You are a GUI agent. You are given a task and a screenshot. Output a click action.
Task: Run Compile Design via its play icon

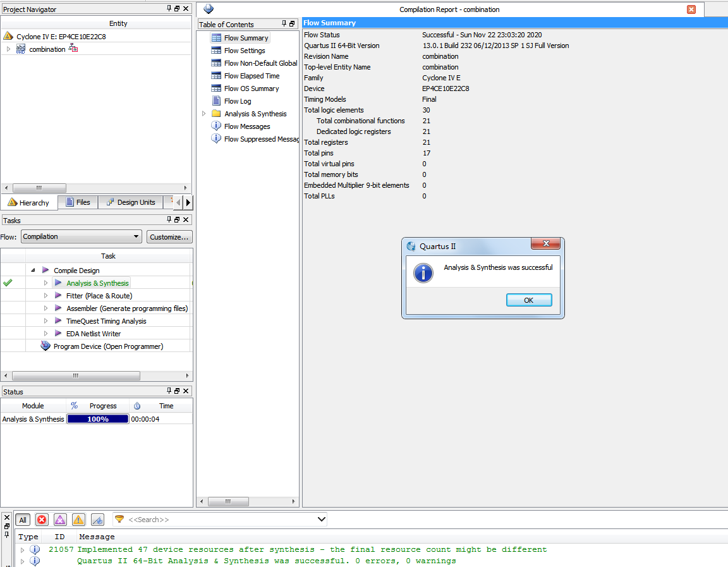(45, 270)
